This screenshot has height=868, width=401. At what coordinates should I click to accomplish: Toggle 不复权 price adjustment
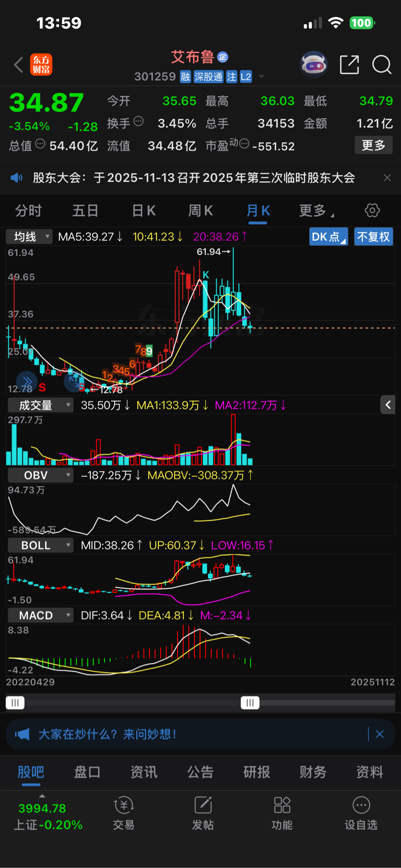pyautogui.click(x=373, y=237)
